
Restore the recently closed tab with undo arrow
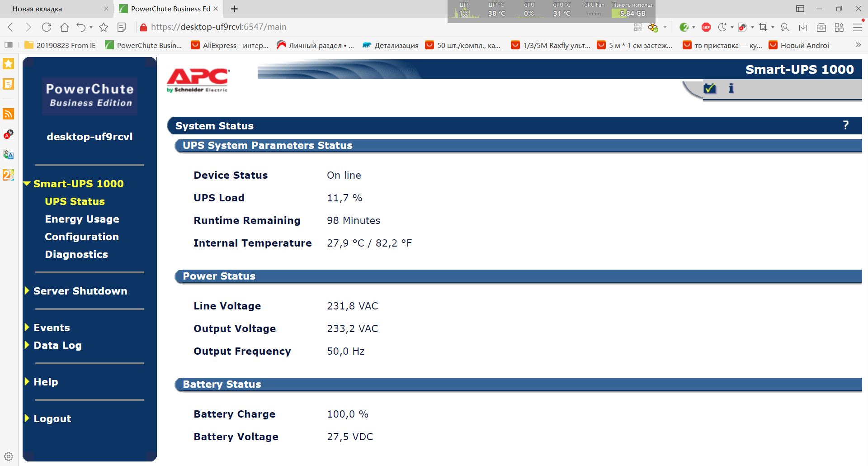[x=81, y=27]
